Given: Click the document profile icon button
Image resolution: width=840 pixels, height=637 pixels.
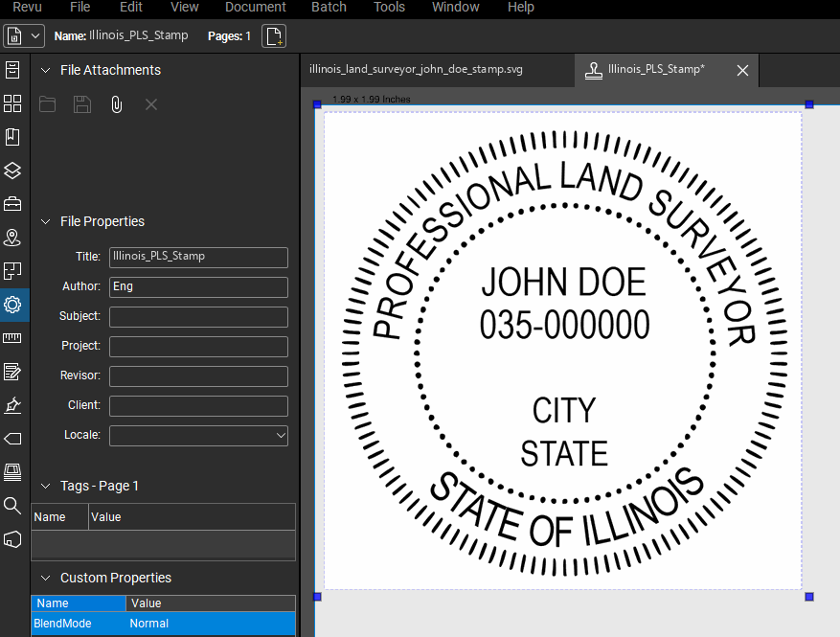Looking at the screenshot, I should (x=14, y=36).
